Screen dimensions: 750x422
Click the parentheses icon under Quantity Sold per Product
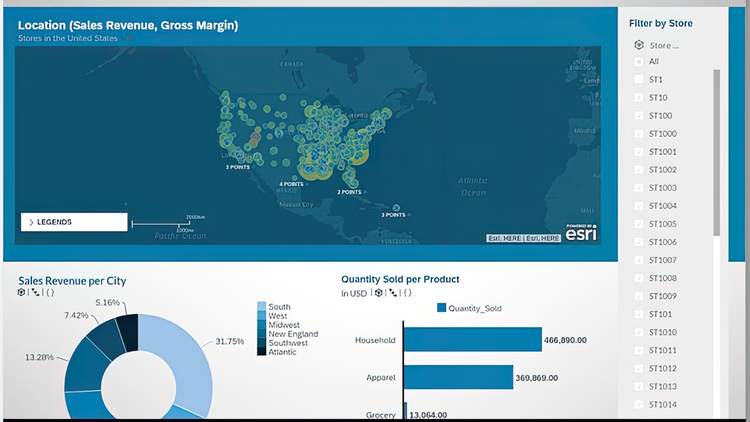point(407,293)
